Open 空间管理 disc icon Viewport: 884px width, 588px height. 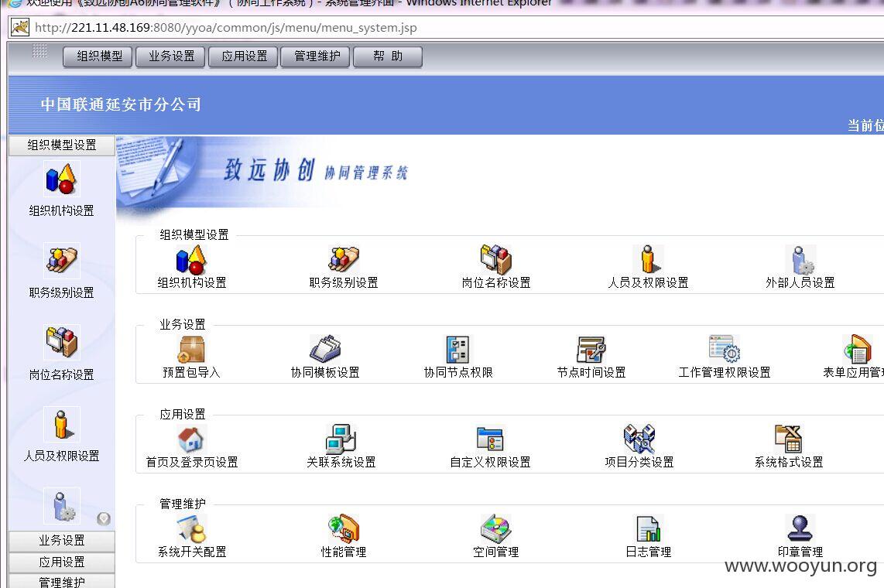(x=495, y=528)
